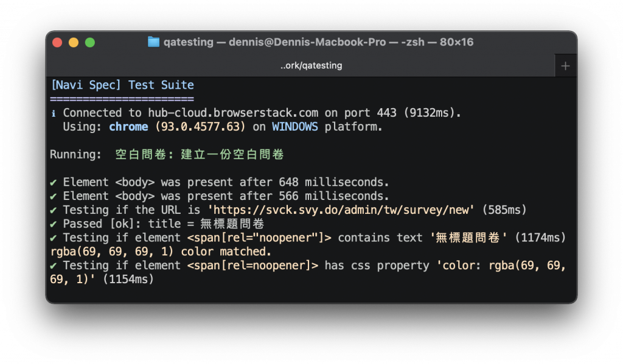Minimize terminal using the yellow button
Viewport: 623px width, 364px height.
click(74, 43)
